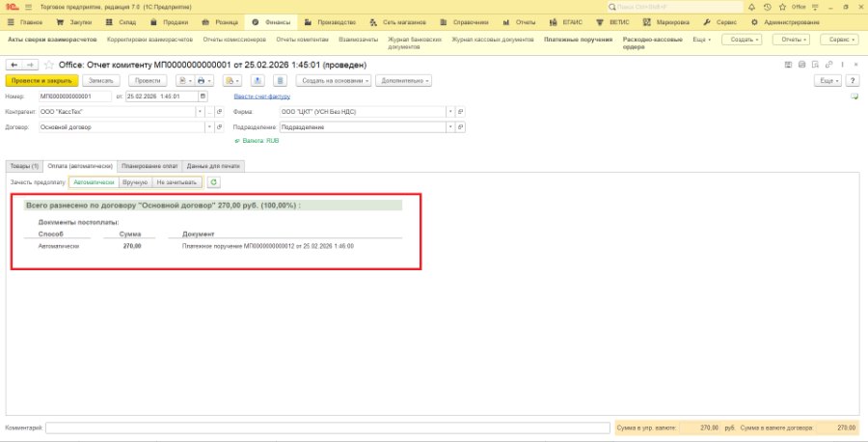Open title bar settings menu icon
The width and height of the screenshot is (868, 442).
click(x=813, y=7)
